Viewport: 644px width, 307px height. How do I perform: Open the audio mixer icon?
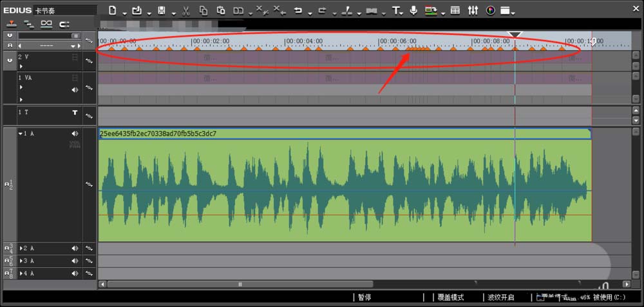click(473, 10)
